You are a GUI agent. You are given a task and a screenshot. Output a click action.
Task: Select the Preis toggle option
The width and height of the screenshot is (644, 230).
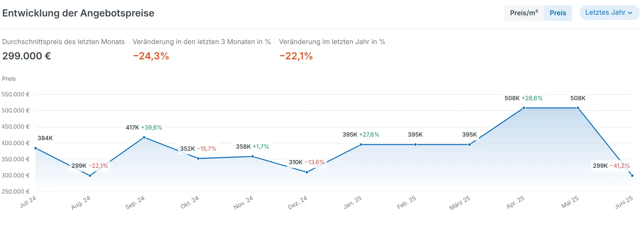coord(558,13)
